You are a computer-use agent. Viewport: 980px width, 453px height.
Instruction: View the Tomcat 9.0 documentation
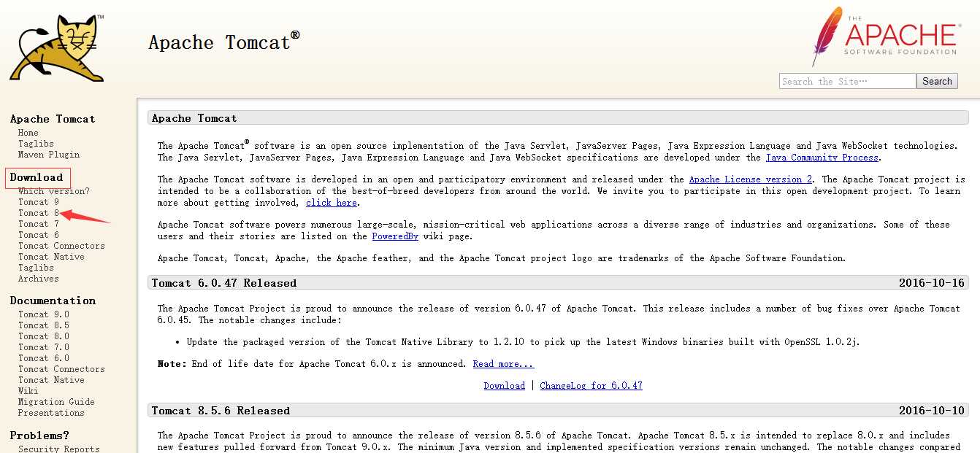[44, 314]
